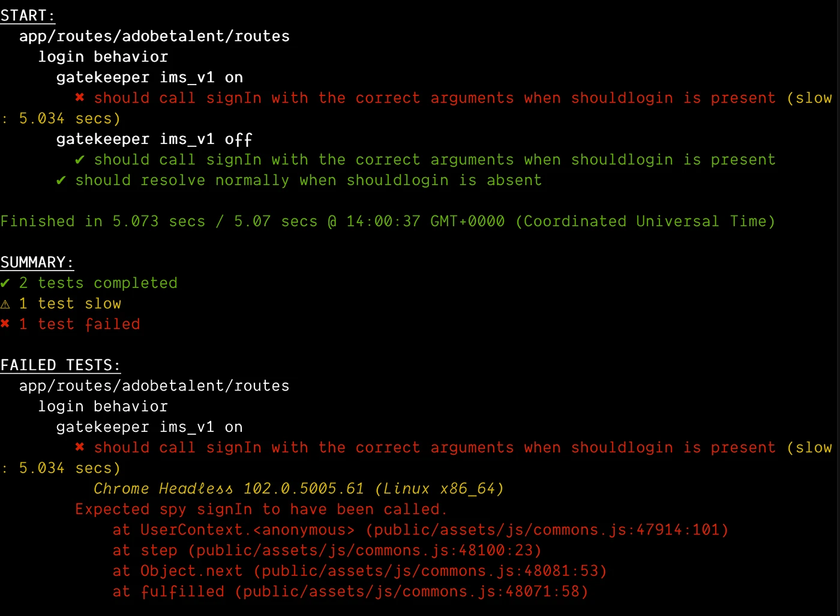Open the UserContext.<anonymous> stack trace line
840x616 pixels.
pos(420,530)
